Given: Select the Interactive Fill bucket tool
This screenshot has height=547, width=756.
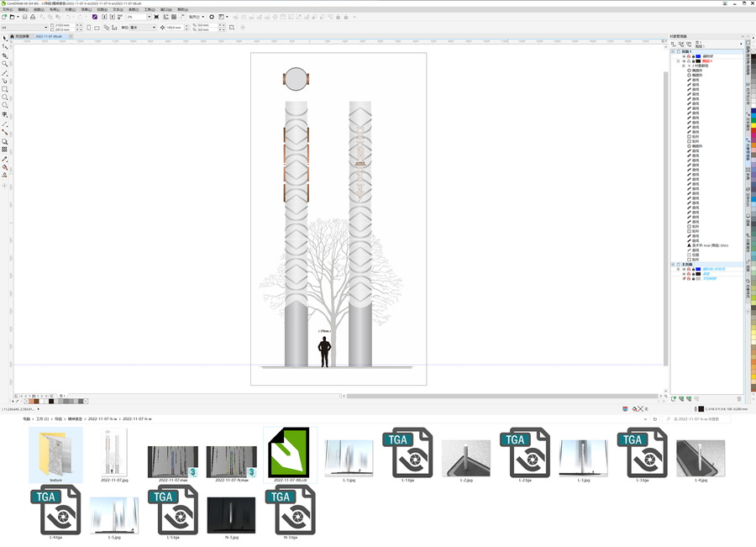Looking at the screenshot, I should click(4, 167).
